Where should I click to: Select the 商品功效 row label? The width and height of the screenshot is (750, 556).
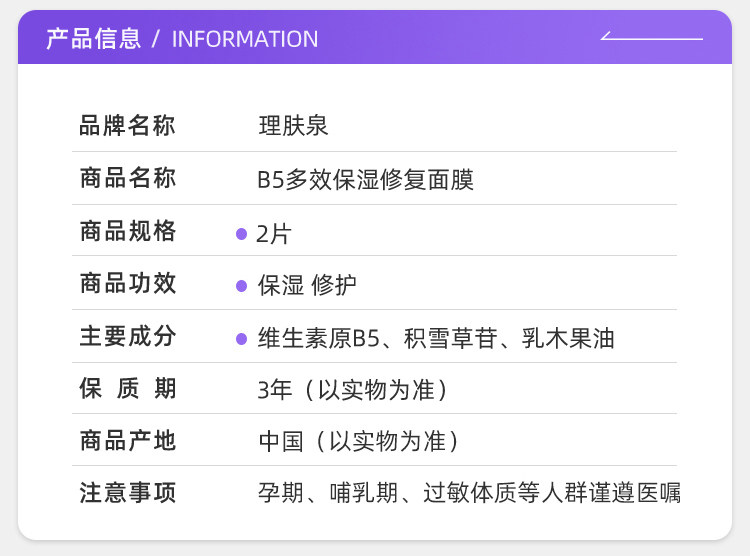tap(128, 284)
